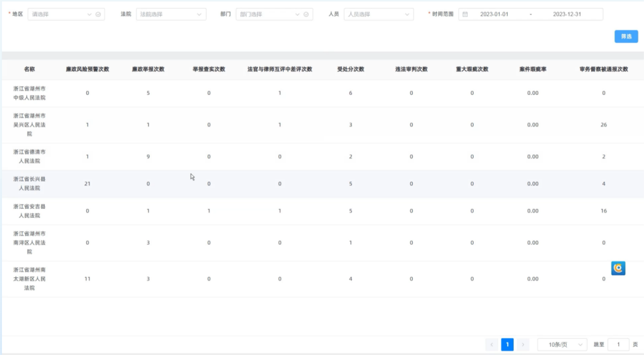Go to previous page using left arrow
The image size is (644, 355).
click(492, 345)
